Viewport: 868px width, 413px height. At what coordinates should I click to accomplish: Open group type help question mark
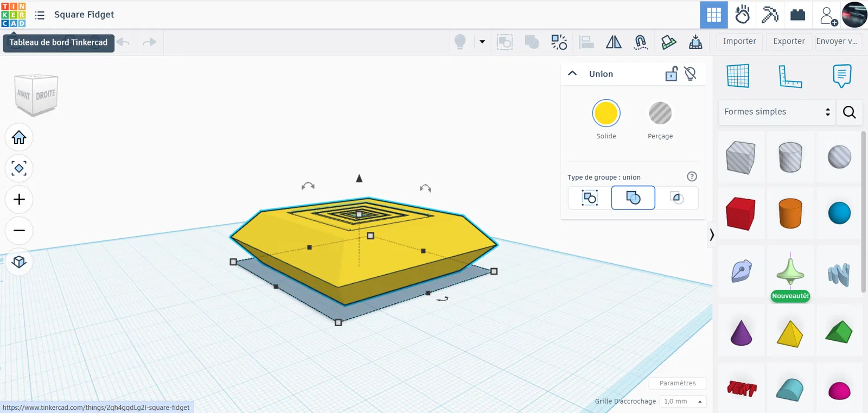(x=692, y=176)
